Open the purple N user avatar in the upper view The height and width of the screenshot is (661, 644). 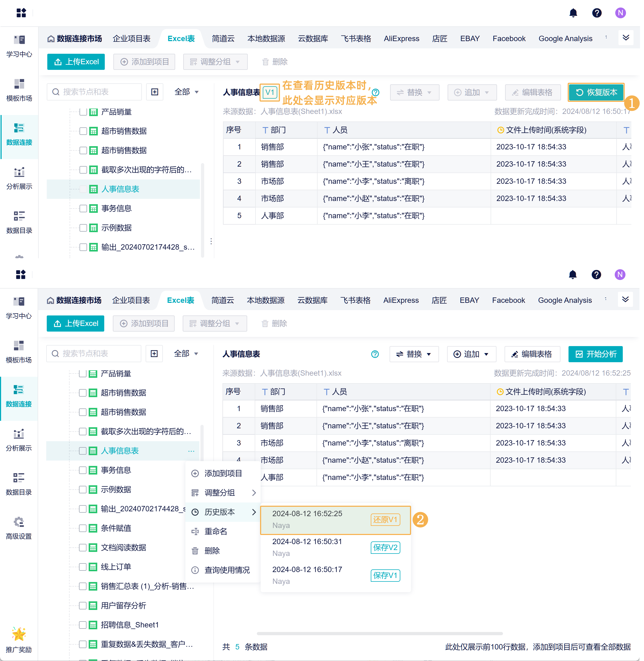(x=620, y=13)
